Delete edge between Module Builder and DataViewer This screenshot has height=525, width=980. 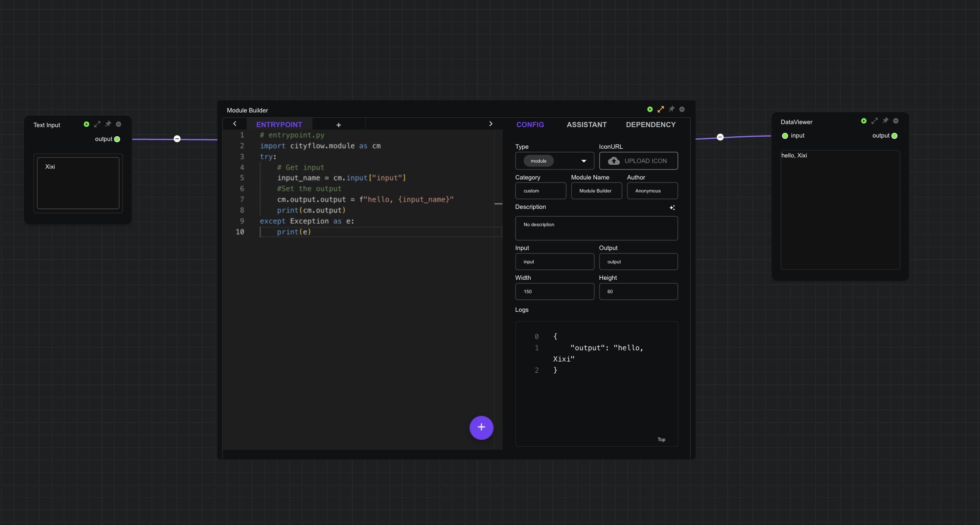pos(720,137)
